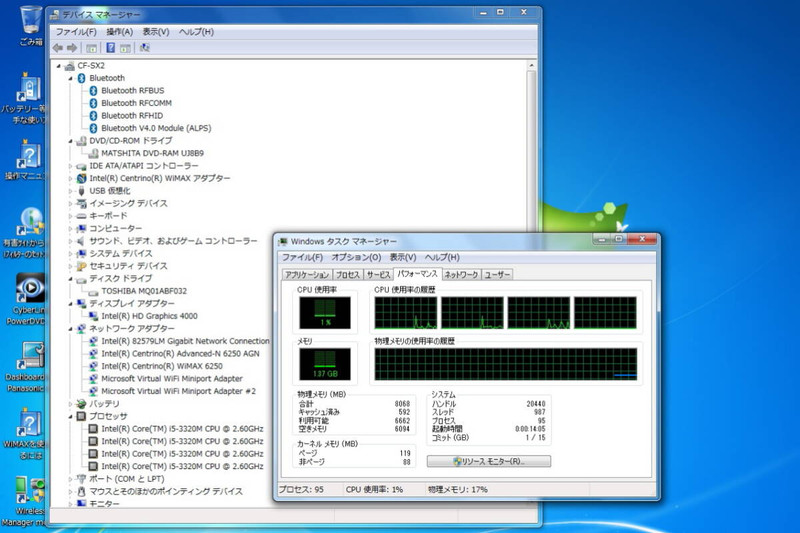The image size is (800, 533).
Task: Expand the USB 仮想化 category
Action: click(x=70, y=191)
